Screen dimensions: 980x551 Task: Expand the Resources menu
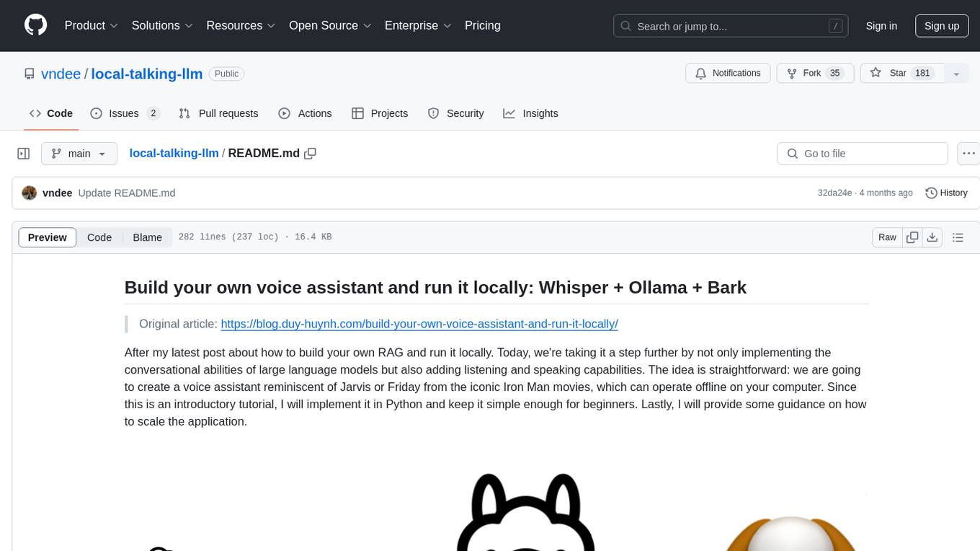click(241, 25)
